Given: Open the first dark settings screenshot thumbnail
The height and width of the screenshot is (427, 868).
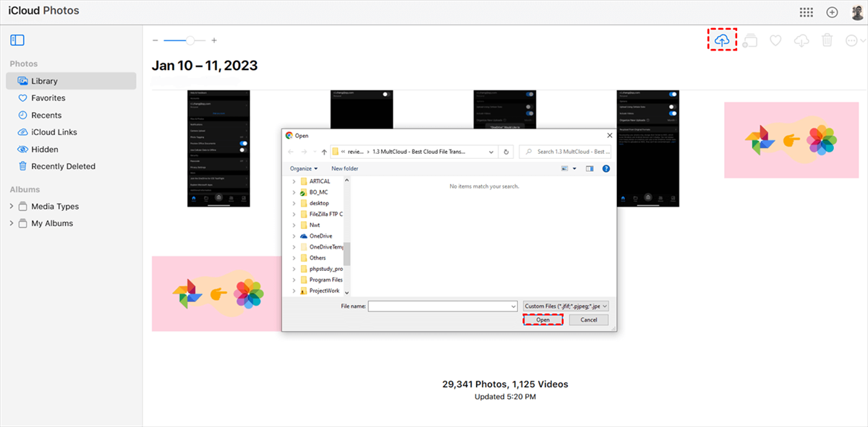Looking at the screenshot, I should point(218,148).
